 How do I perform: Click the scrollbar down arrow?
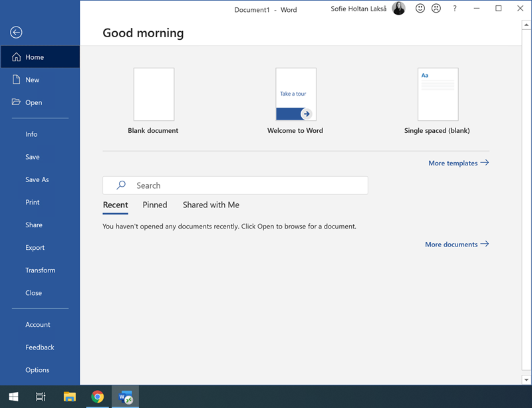tap(526, 380)
